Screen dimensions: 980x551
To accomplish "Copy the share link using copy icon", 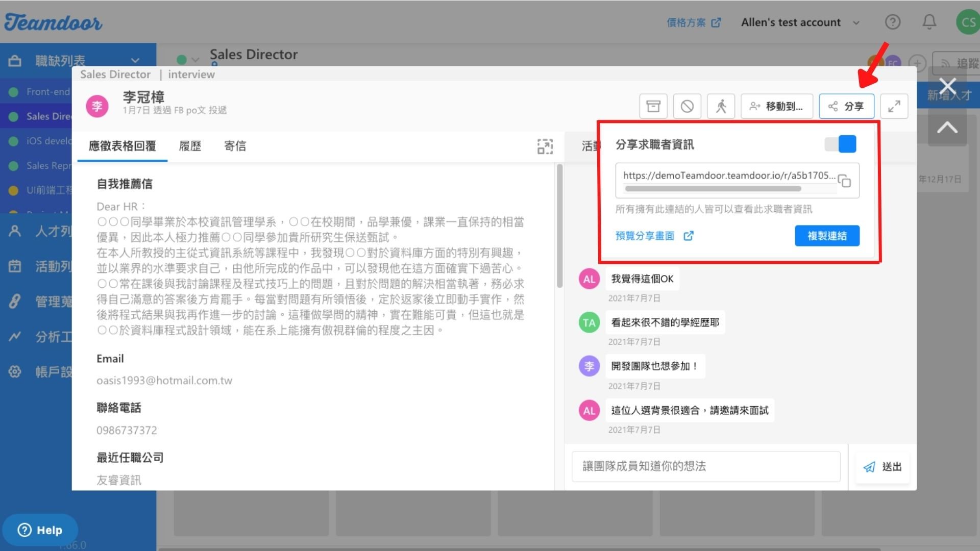I will coord(844,181).
